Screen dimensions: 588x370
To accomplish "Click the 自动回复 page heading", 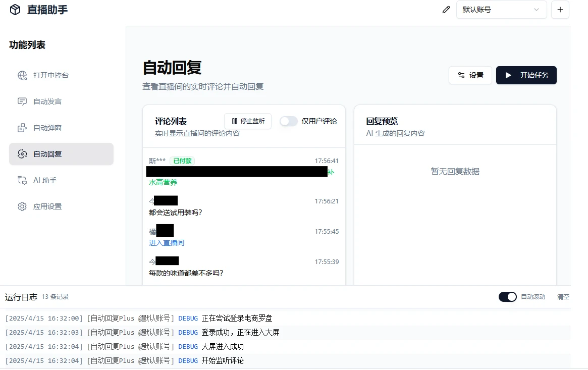I will click(172, 68).
